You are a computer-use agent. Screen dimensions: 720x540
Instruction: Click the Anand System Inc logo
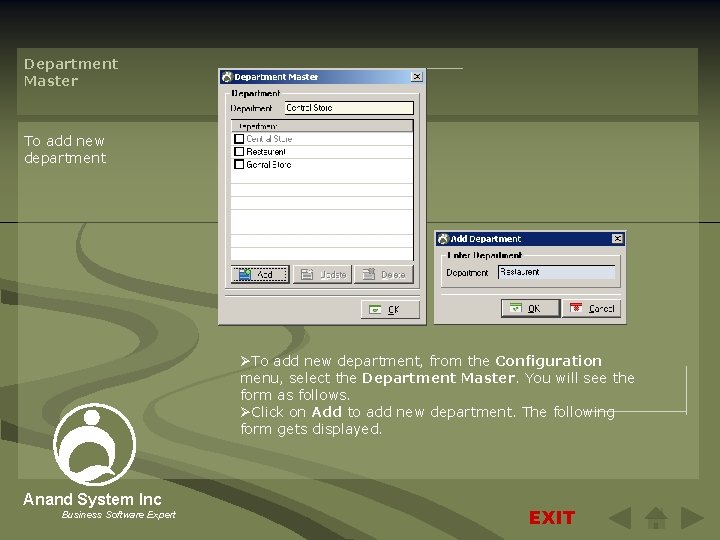(94, 444)
